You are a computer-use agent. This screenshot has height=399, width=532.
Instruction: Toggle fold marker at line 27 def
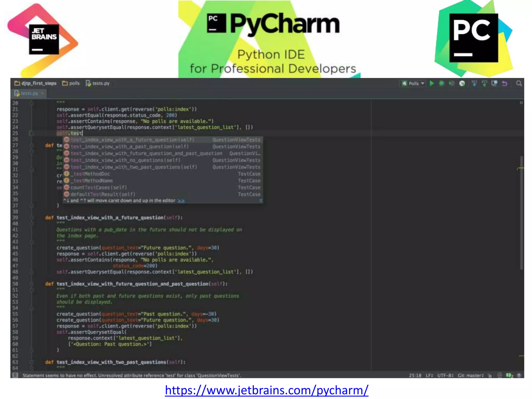32,145
